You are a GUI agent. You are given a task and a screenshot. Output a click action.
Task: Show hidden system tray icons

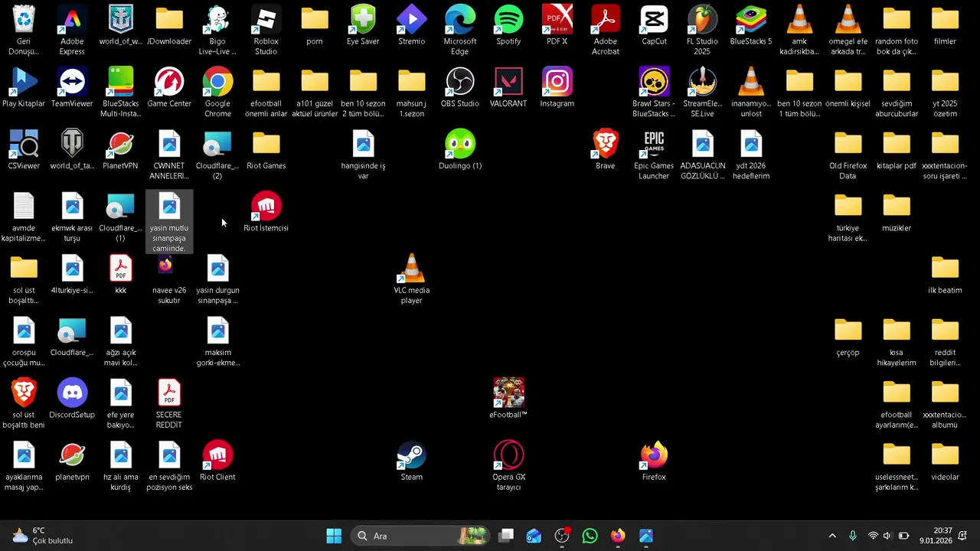[832, 536]
